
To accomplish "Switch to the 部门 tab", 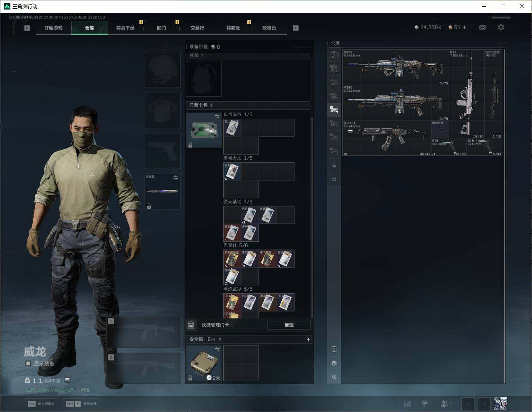I will (x=161, y=28).
